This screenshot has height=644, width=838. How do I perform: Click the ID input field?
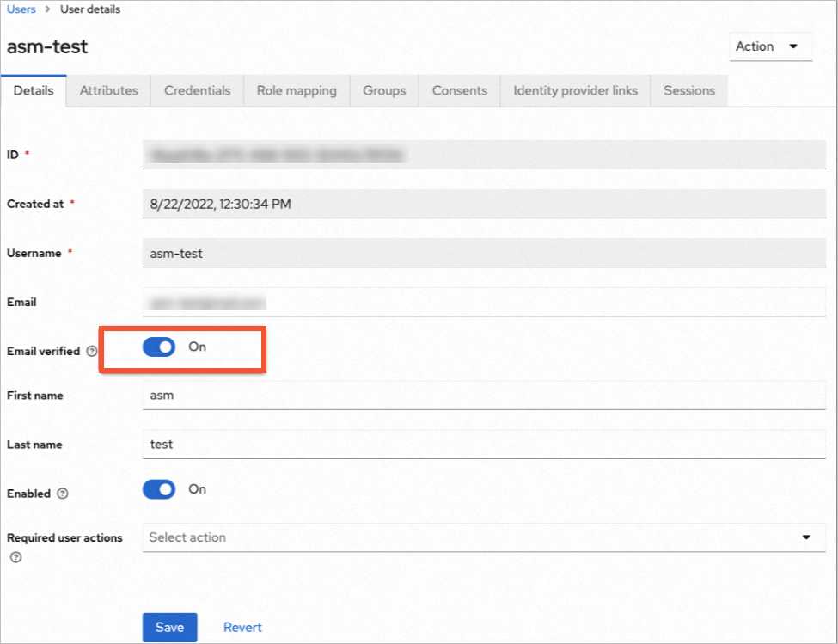[484, 155]
